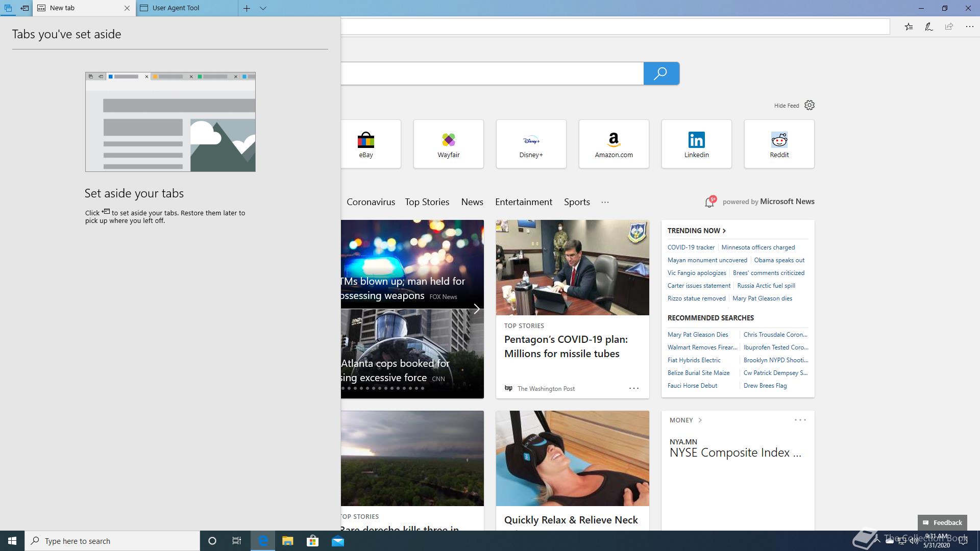Show tab previews chevron
980x551 pixels.
click(263, 8)
